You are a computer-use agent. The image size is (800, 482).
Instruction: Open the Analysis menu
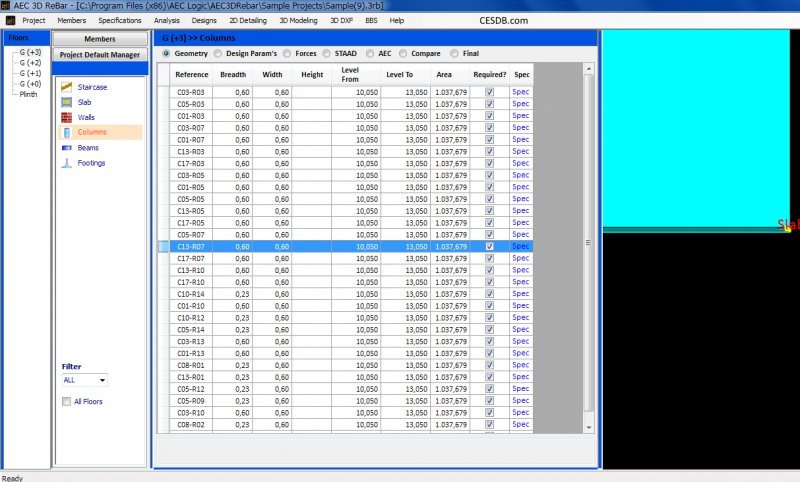[167, 20]
